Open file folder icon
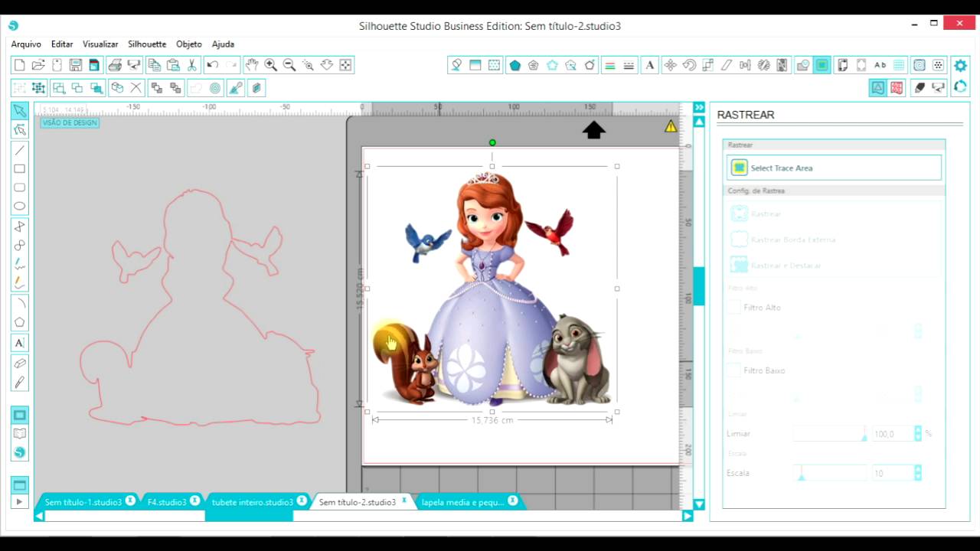 [38, 65]
